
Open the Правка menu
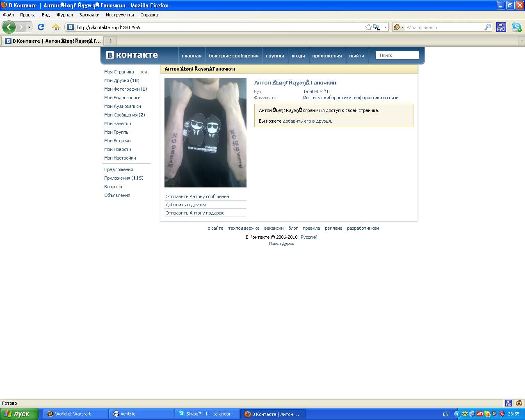pos(28,15)
